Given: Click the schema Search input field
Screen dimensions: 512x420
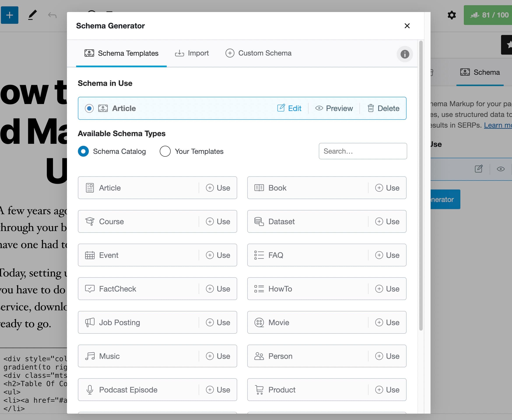Looking at the screenshot, I should coord(363,151).
